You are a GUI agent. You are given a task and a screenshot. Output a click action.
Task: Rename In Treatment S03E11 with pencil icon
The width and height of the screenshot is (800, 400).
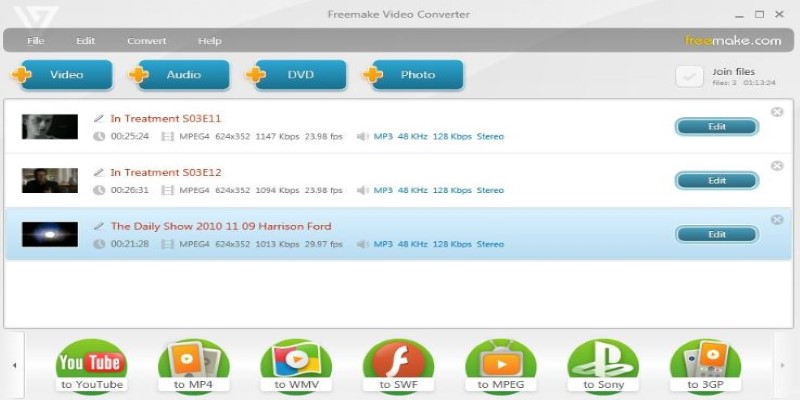tap(99, 118)
